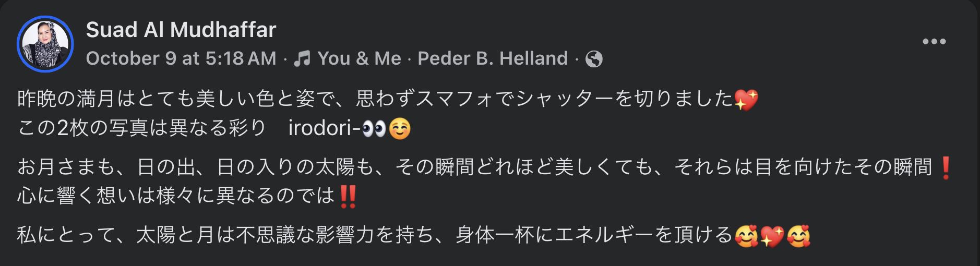Click the post line starting with 昨晩の満月
This screenshot has height=266, width=980.
click(x=365, y=99)
